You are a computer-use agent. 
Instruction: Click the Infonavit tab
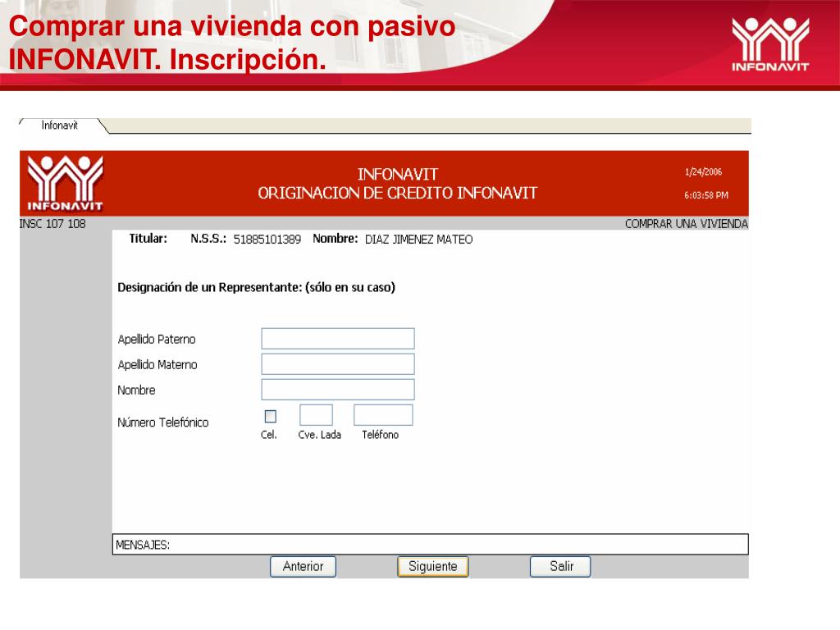[59, 126]
